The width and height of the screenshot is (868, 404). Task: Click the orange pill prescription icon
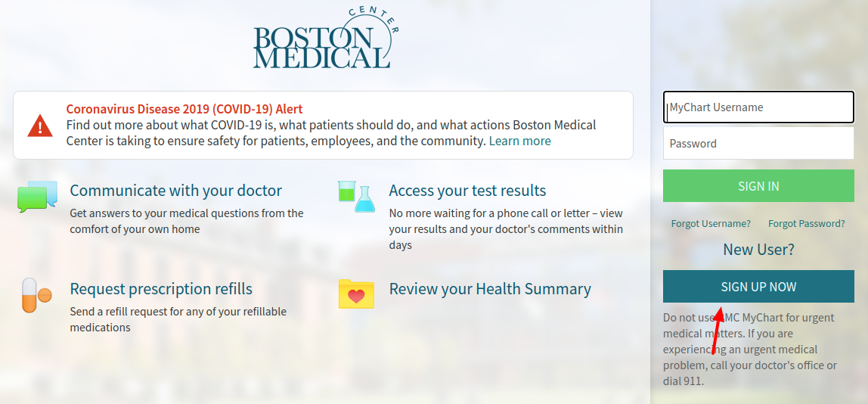click(x=36, y=295)
